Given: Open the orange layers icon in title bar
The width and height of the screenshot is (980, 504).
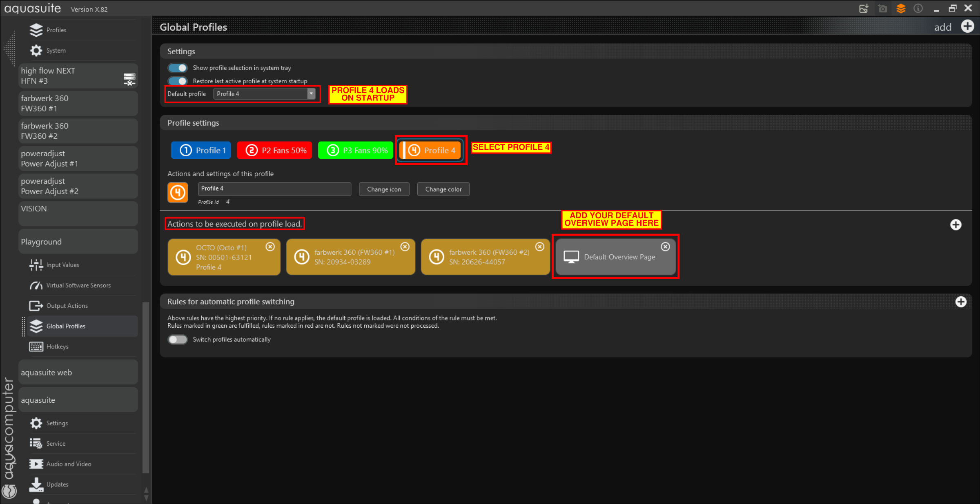Looking at the screenshot, I should (901, 9).
